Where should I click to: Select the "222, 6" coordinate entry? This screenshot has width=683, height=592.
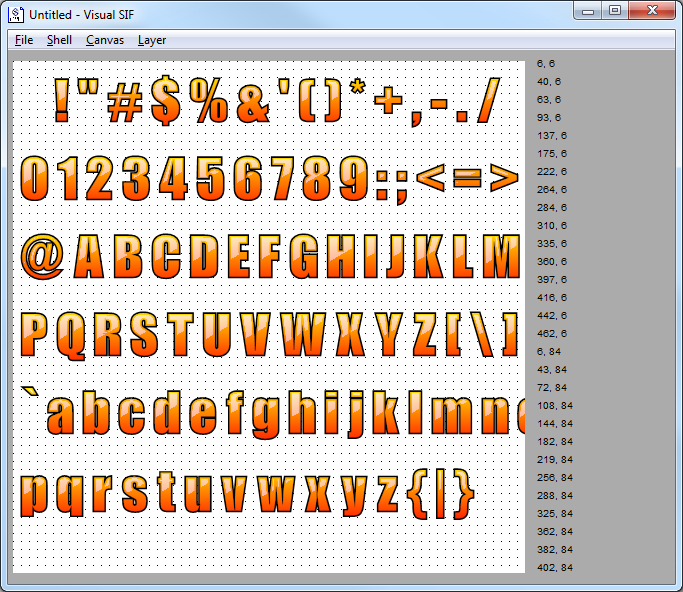point(551,171)
